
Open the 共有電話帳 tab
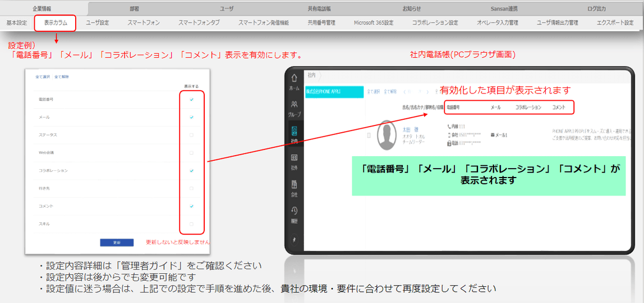[x=318, y=8]
